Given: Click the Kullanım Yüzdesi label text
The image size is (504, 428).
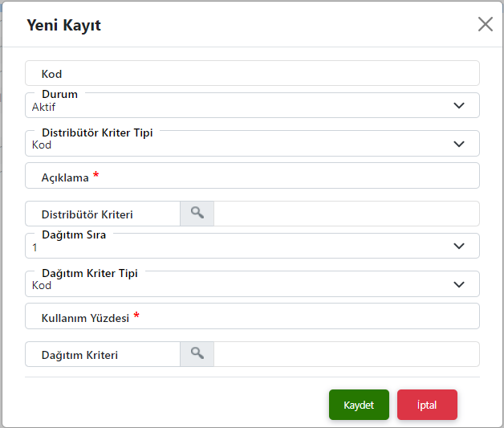Looking at the screenshot, I should 85,318.
